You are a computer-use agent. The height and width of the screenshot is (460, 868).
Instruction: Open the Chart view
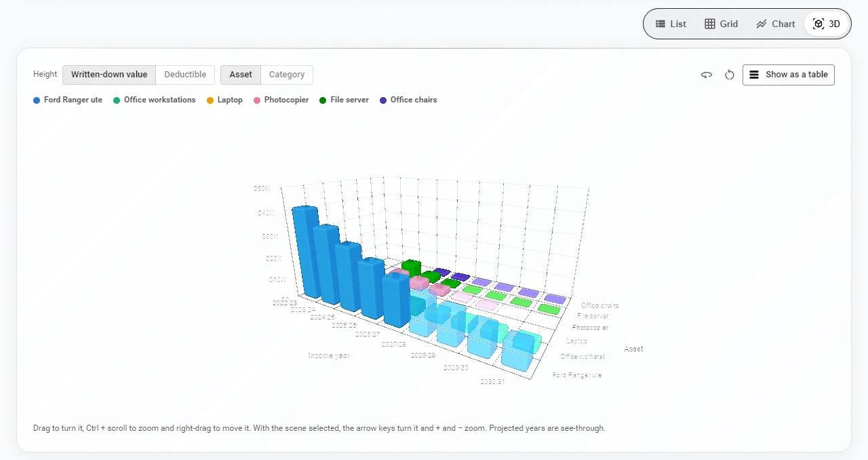(x=775, y=24)
